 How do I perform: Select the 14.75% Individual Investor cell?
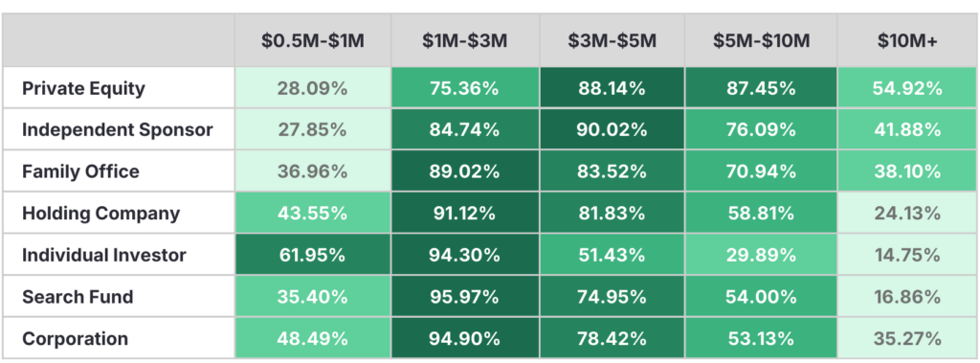tap(907, 256)
